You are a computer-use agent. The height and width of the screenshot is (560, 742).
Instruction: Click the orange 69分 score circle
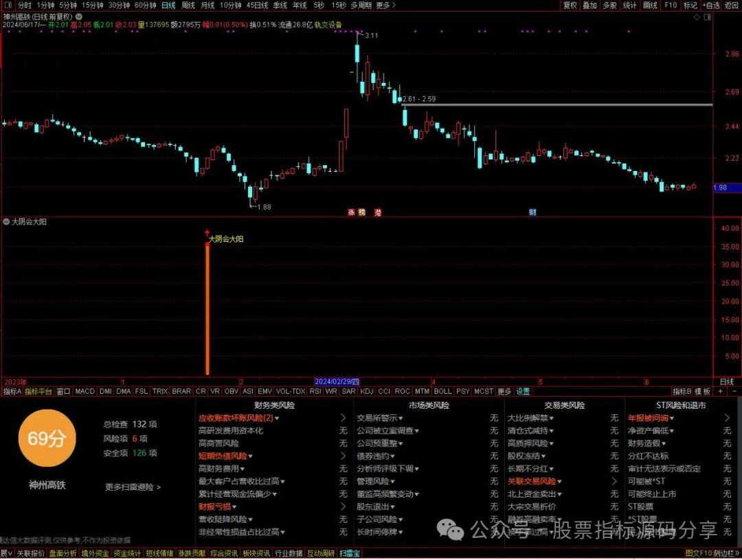(47, 438)
